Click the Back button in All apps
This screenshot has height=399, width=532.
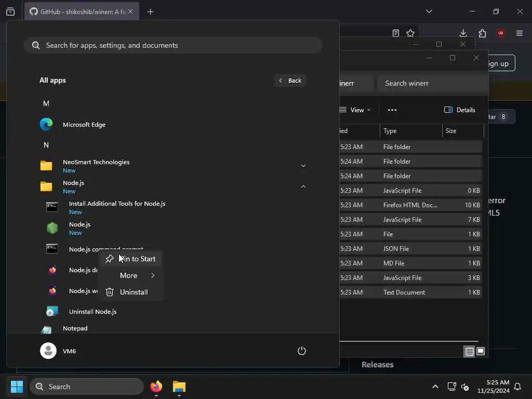pyautogui.click(x=290, y=81)
